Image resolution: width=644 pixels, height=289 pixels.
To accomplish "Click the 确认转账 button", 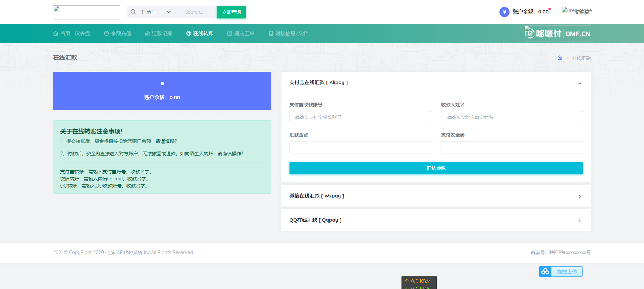I will [436, 168].
